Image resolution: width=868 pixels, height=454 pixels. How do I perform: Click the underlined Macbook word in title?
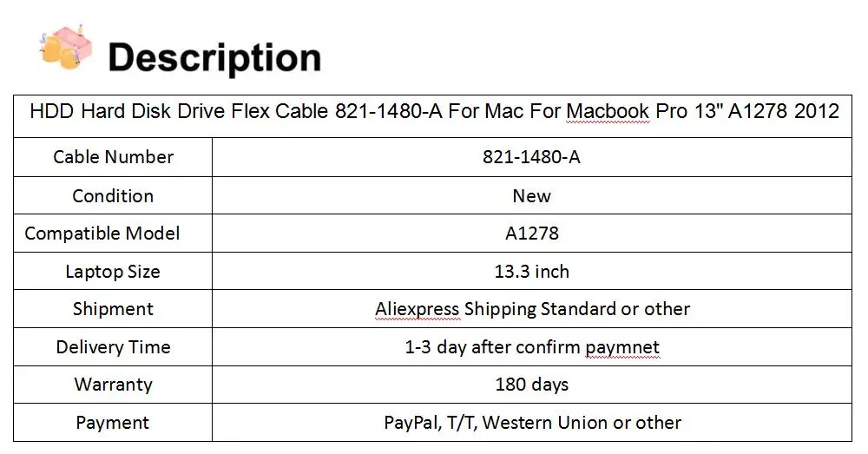pyautogui.click(x=608, y=112)
